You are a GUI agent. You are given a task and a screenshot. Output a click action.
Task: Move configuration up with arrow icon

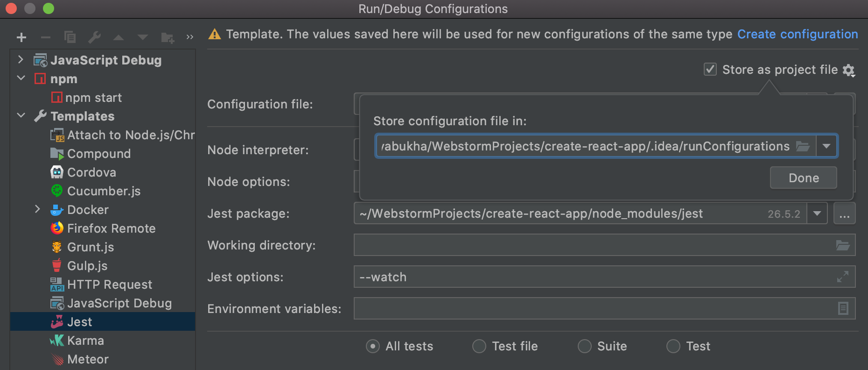point(119,37)
